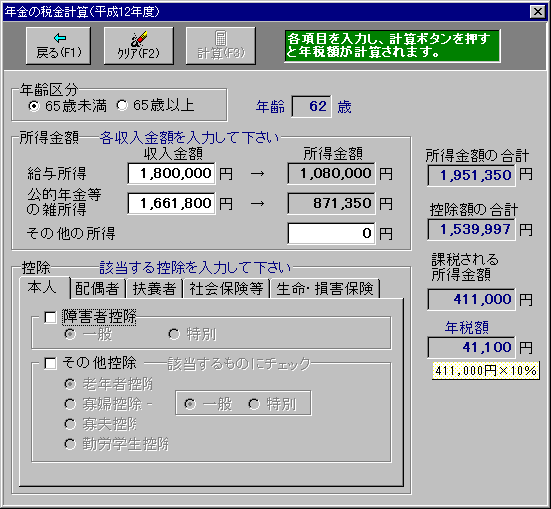Click the 所得金額の合計 value 1,951,350

[471, 175]
